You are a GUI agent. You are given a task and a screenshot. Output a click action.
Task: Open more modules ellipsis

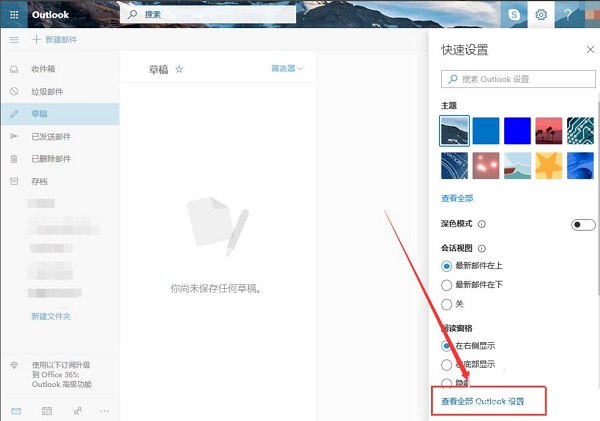click(x=104, y=411)
